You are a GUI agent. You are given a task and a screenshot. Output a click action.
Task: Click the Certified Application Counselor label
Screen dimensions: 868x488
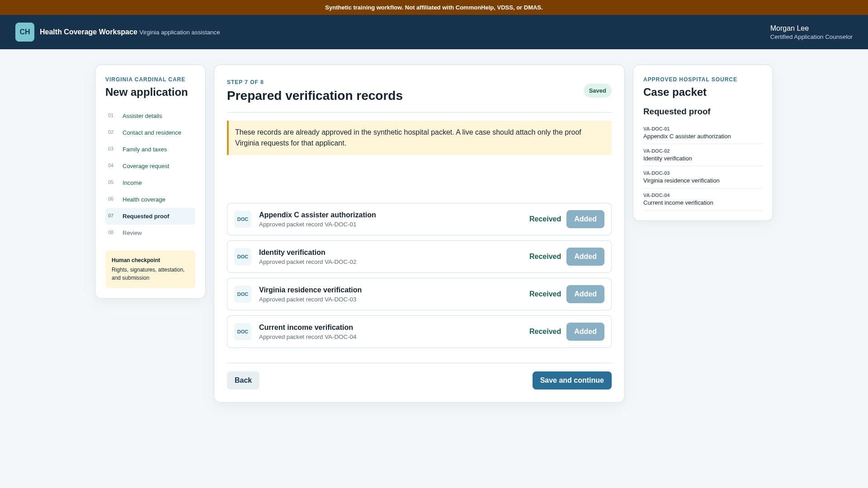(811, 37)
